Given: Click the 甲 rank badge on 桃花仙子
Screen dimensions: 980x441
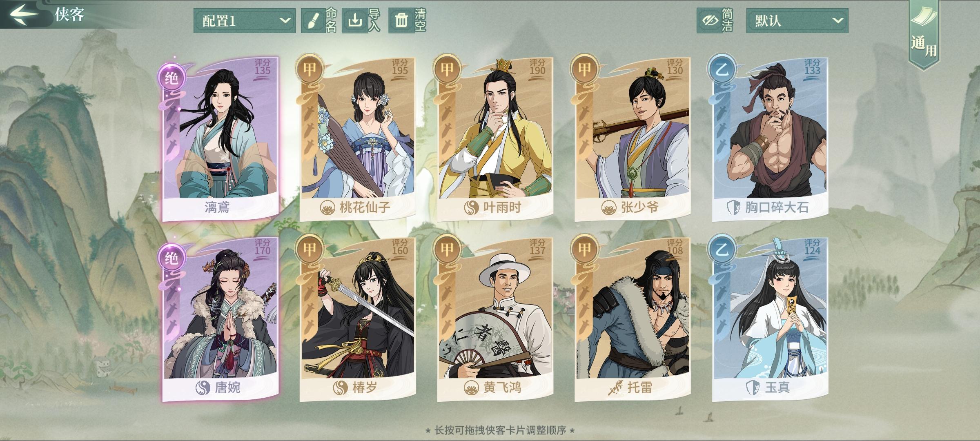Looking at the screenshot, I should click(x=310, y=69).
